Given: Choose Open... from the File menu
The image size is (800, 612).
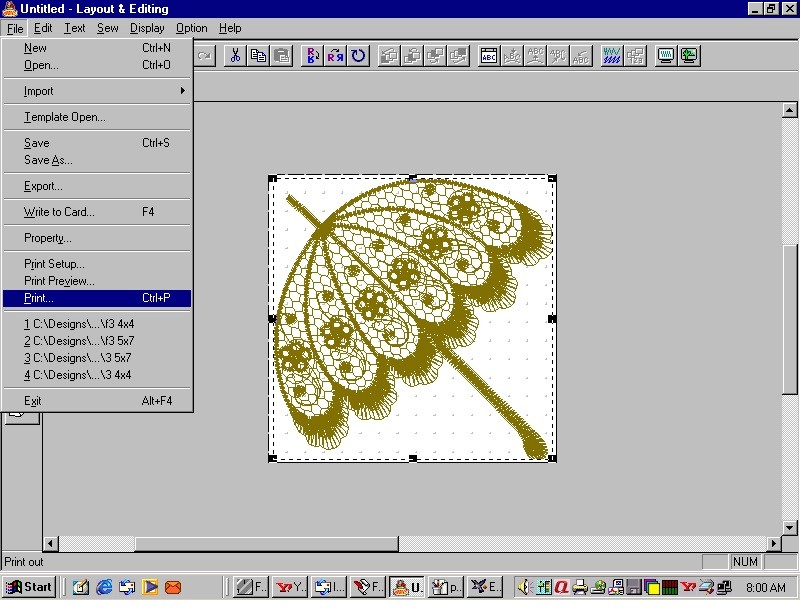Looking at the screenshot, I should (x=97, y=65).
